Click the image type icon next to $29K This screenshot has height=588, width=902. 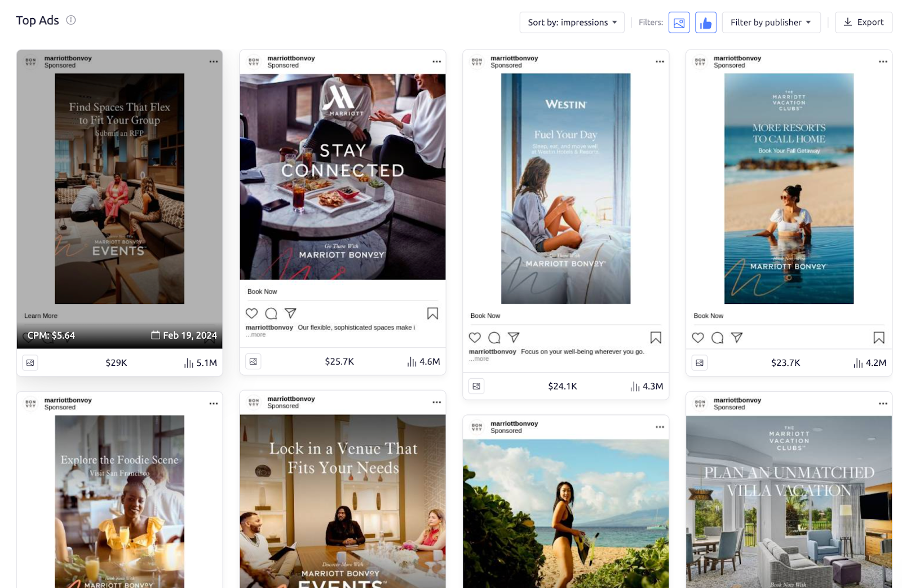(30, 363)
